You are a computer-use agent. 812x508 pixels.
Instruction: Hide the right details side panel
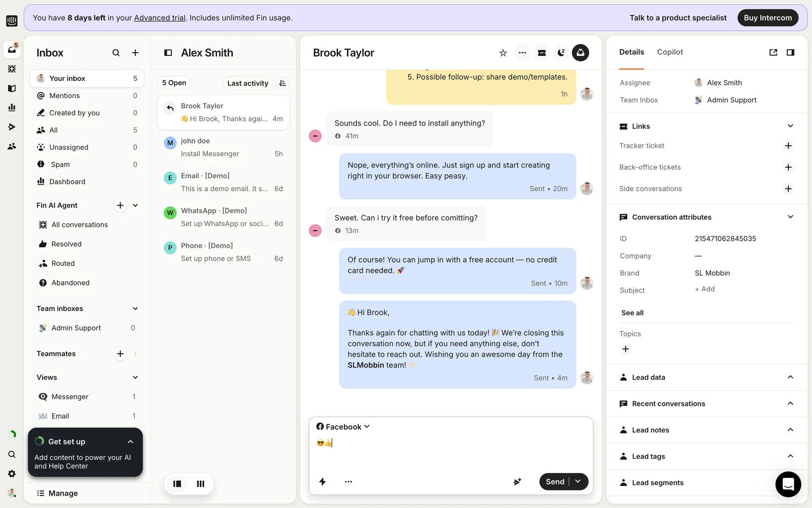[790, 52]
